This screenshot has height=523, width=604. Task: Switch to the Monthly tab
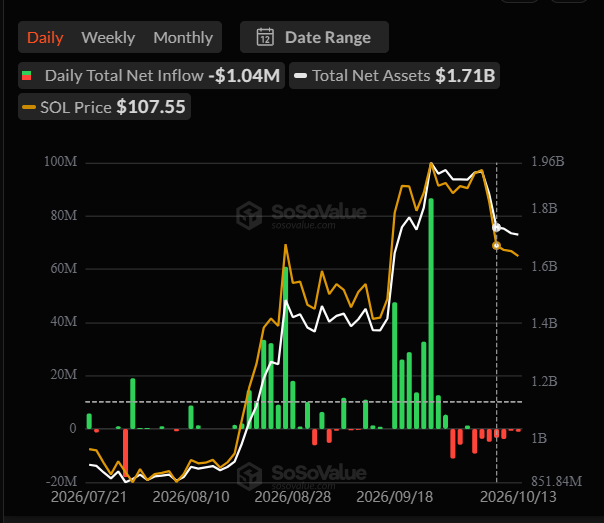[183, 38]
